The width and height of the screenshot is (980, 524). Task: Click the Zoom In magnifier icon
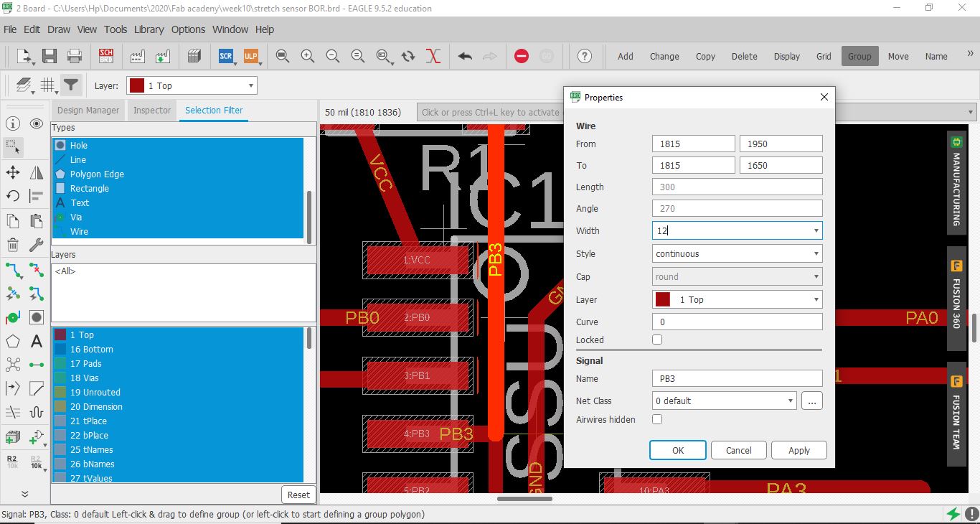pyautogui.click(x=308, y=56)
